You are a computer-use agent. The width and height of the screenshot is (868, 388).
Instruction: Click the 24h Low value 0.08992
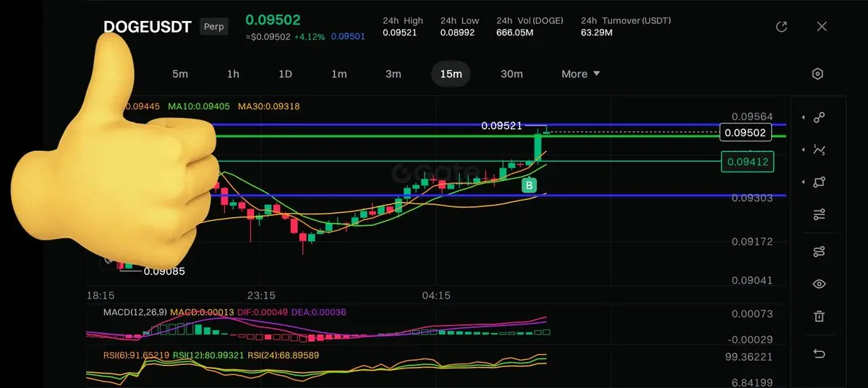(458, 33)
